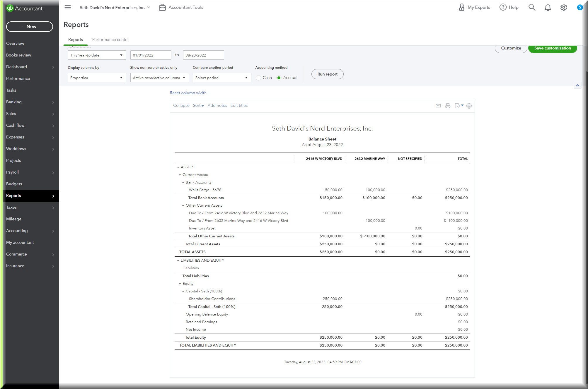This screenshot has height=389, width=588.
Task: Email the report using envelope icon
Action: pos(438,106)
